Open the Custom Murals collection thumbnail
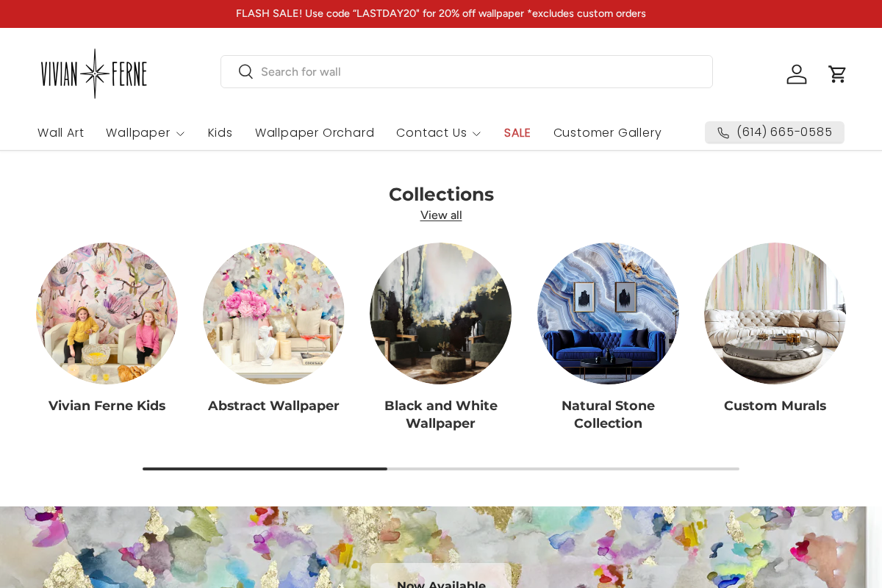Image resolution: width=882 pixels, height=588 pixels. click(775, 313)
